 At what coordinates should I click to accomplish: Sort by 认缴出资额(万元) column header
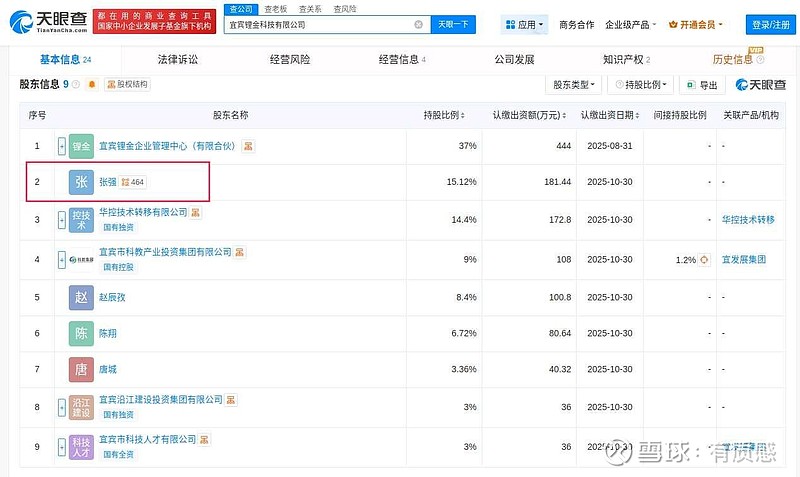pyautogui.click(x=529, y=115)
